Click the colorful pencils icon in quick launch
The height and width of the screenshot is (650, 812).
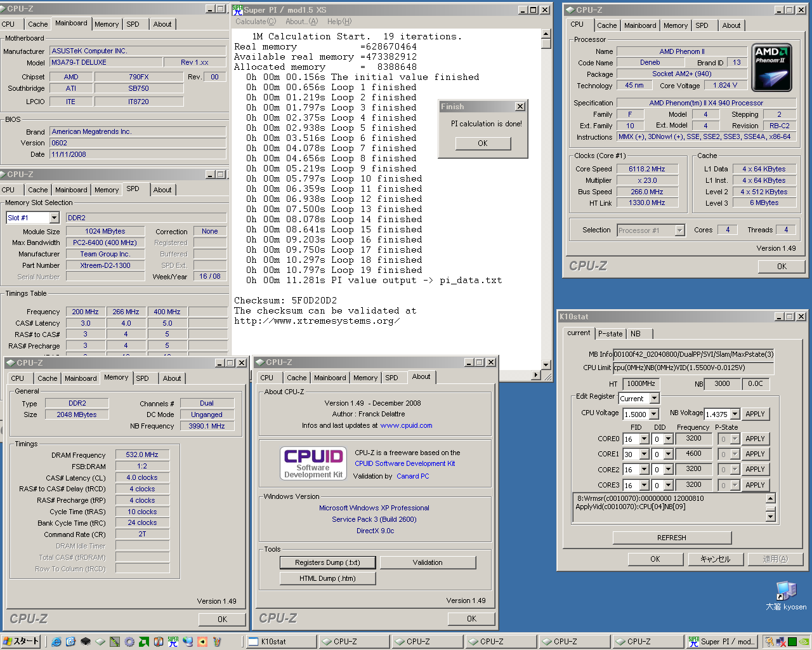point(217,642)
